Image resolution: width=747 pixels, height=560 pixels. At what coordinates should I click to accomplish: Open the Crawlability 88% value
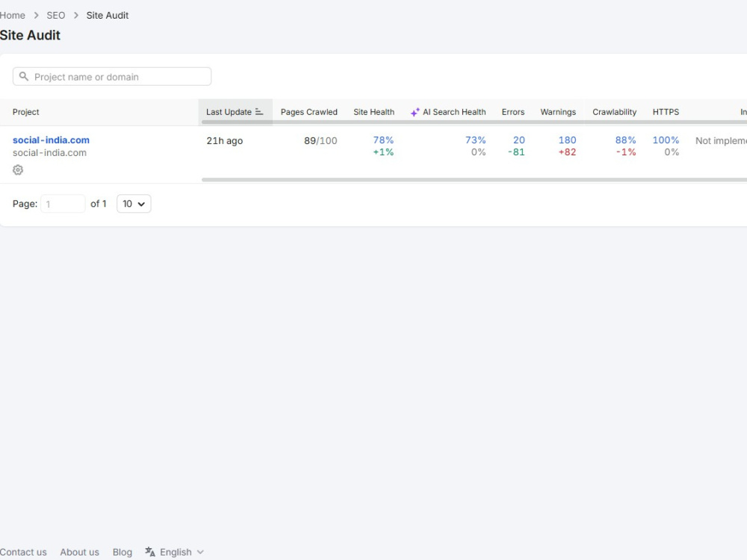tap(625, 140)
